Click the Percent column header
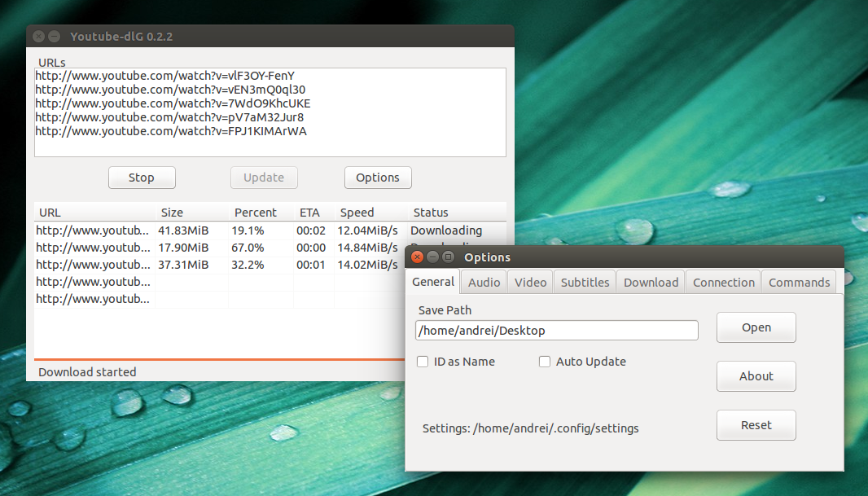This screenshot has width=868, height=496. coord(262,213)
